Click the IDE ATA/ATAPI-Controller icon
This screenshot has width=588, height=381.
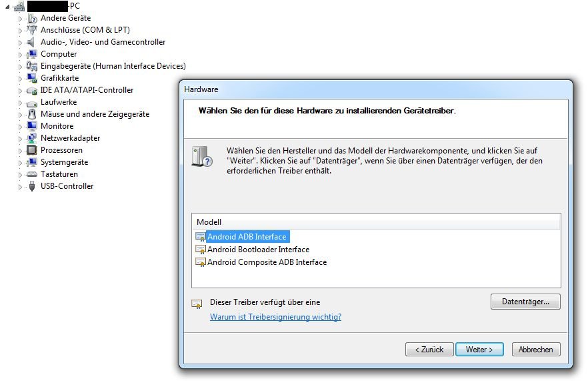pos(32,91)
